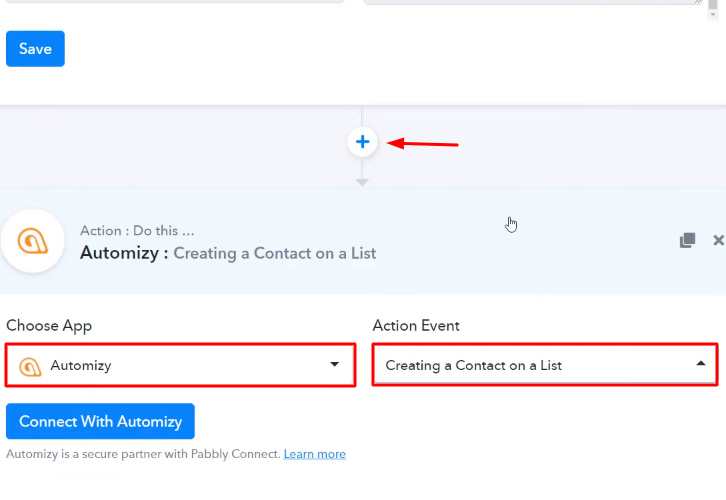Open the Action Event dropdown
The height and width of the screenshot is (500, 726).
[x=545, y=365]
